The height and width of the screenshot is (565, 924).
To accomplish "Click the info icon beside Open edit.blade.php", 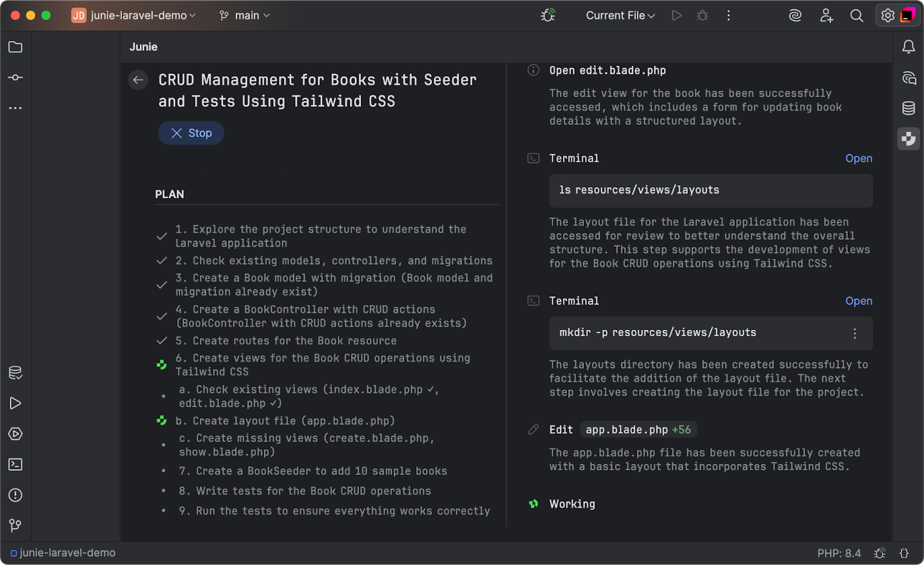I will coord(534,70).
